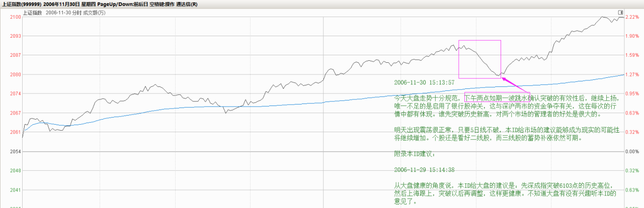The image size is (644, 208).
Task: Click the 1.90% percentage axis label
Action: click(631, 36)
